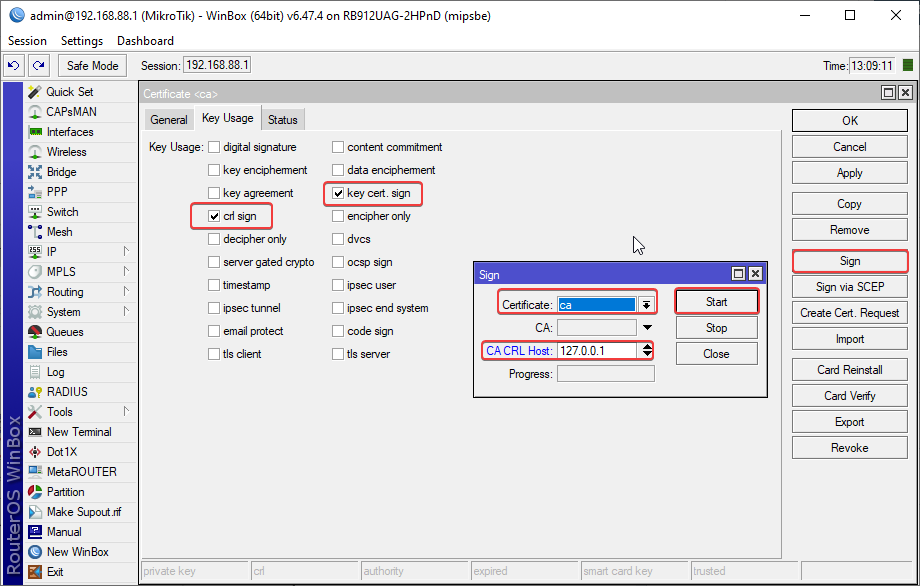Image resolution: width=920 pixels, height=586 pixels.
Task: Click Start button in Sign dialog
Action: click(x=716, y=302)
